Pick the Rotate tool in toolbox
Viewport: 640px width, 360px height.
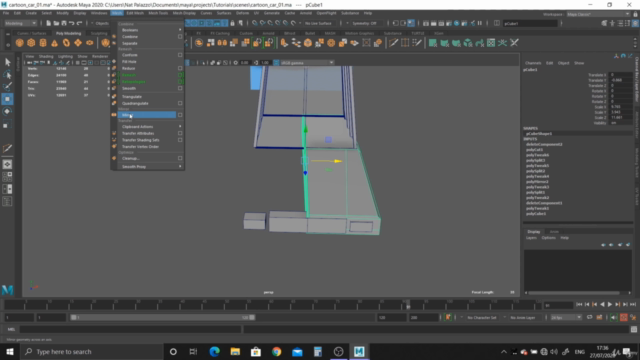7,111
